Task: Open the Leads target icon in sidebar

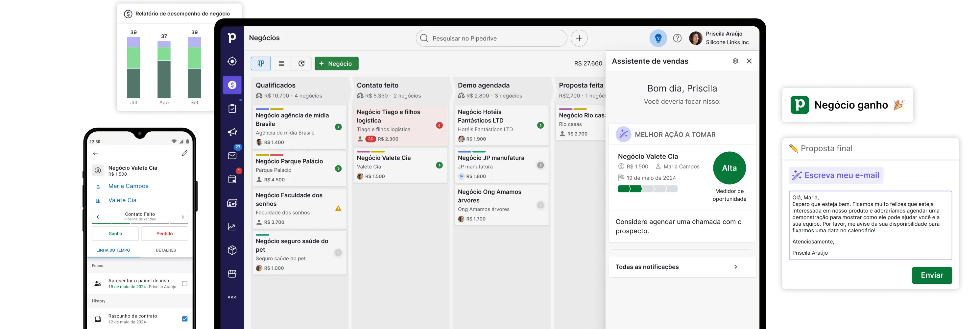Action: click(232, 61)
